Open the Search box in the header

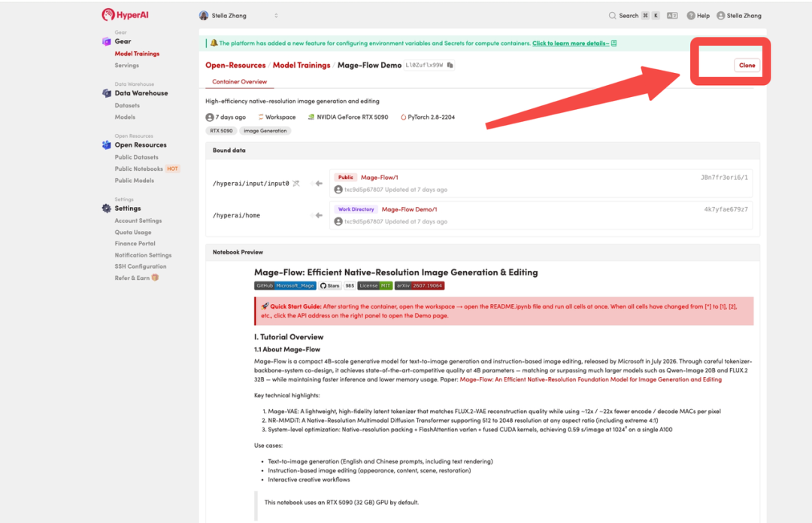coord(634,16)
